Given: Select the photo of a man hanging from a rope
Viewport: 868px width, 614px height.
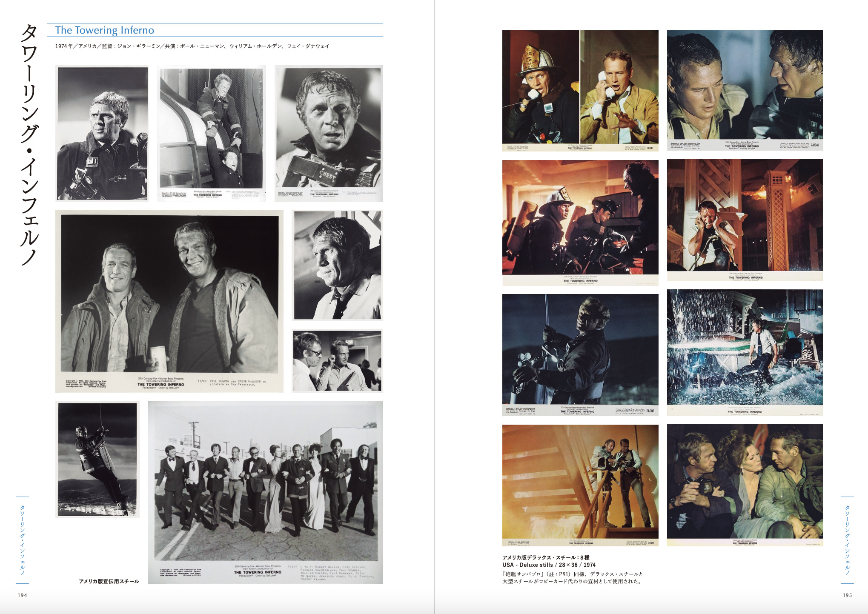Looking at the screenshot, I should click(x=97, y=460).
